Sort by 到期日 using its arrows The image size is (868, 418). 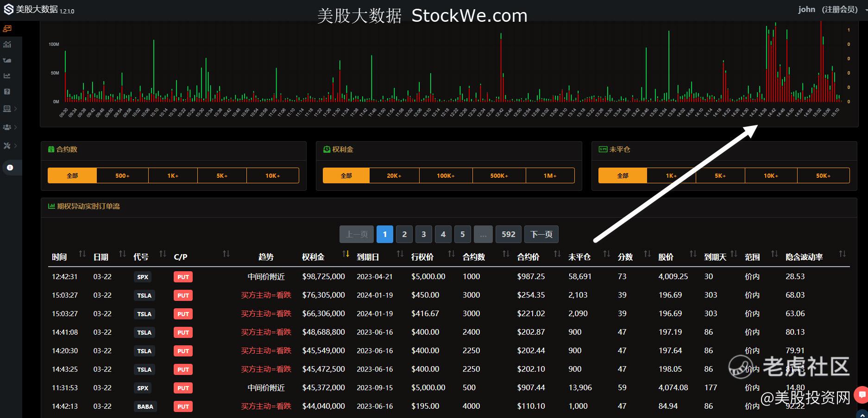pos(400,254)
